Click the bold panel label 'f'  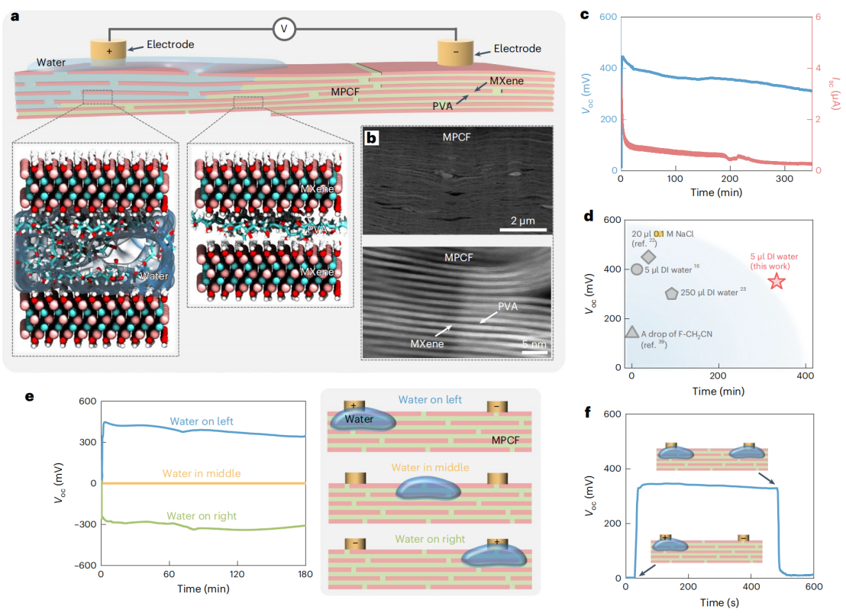(x=587, y=412)
